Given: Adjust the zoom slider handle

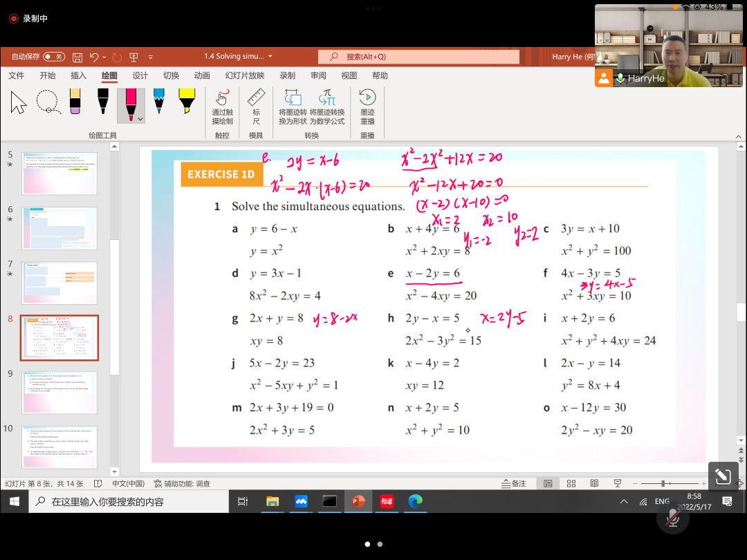Looking at the screenshot, I should pyautogui.click(x=663, y=484).
